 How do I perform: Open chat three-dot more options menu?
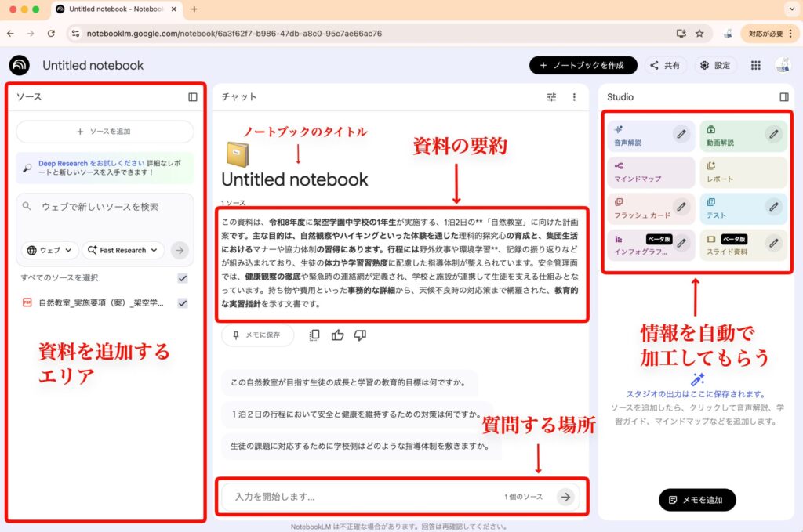574,97
